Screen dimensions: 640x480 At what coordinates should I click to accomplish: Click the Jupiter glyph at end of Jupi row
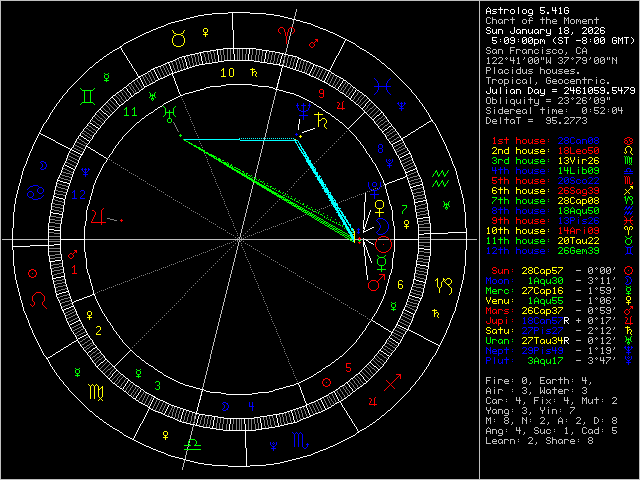(x=628, y=320)
